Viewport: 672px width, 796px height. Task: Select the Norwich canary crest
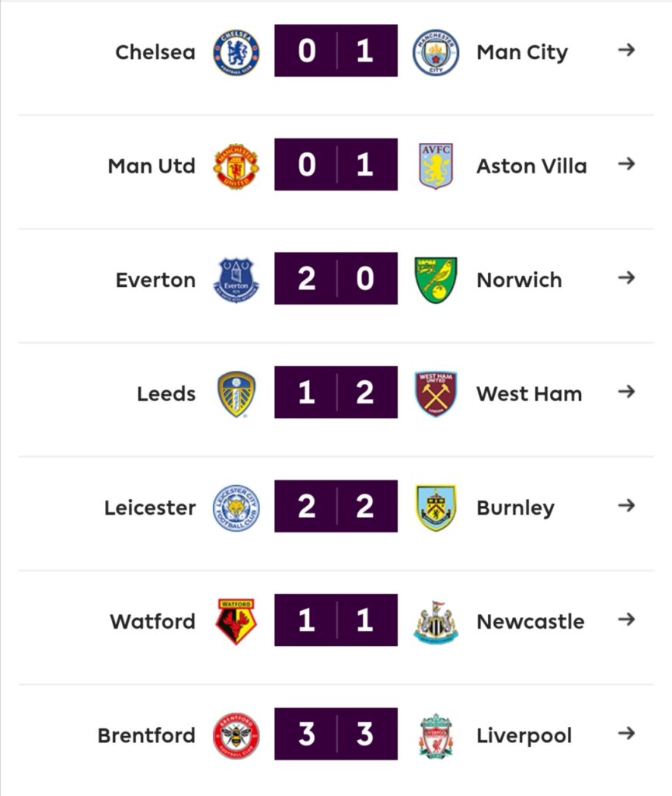pos(435,280)
